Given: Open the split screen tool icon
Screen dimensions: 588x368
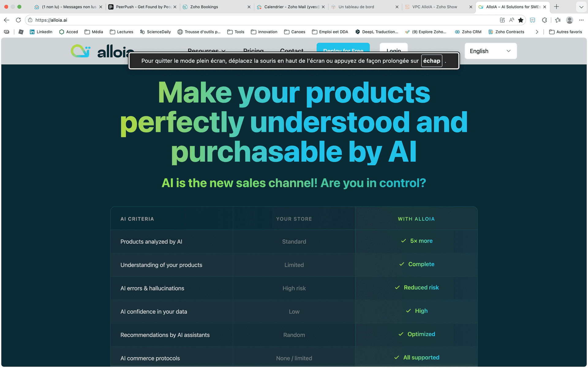Looking at the screenshot, I should coord(502,20).
